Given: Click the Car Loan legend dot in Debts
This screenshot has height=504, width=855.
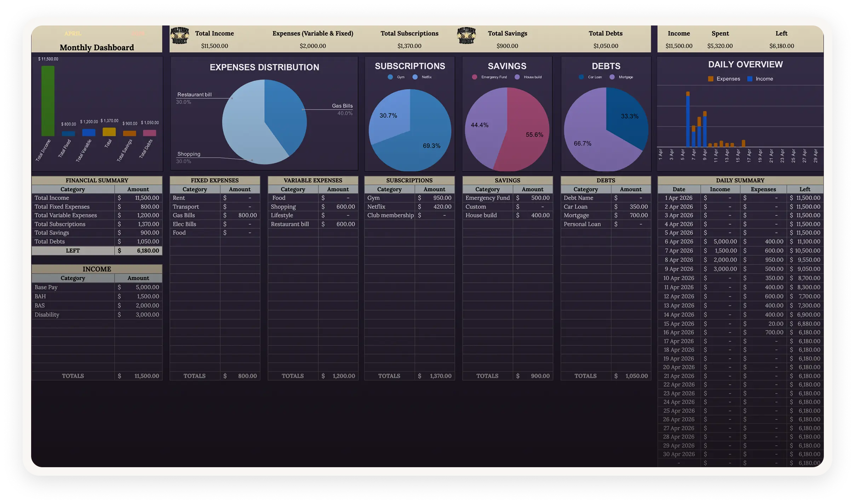Looking at the screenshot, I should (x=581, y=77).
